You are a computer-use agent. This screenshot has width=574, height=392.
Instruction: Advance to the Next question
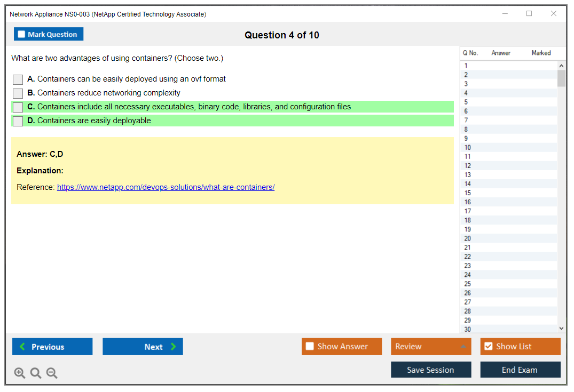point(143,347)
